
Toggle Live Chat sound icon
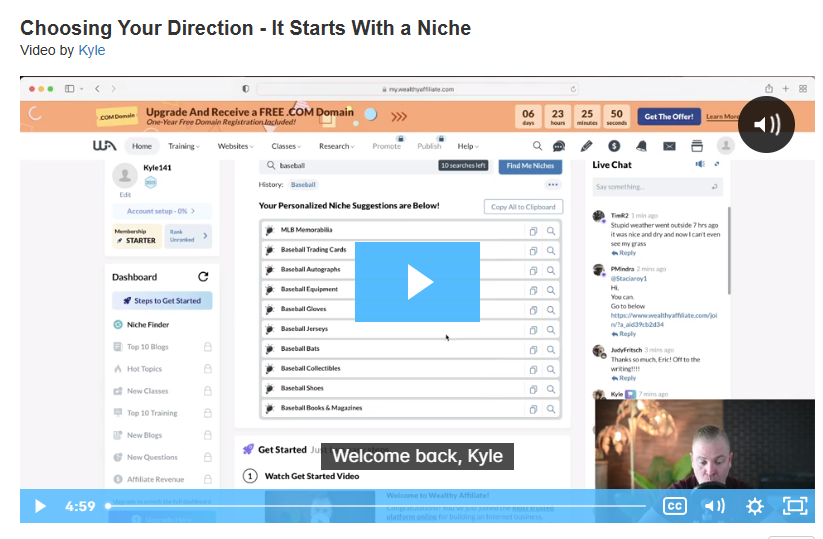coord(700,164)
